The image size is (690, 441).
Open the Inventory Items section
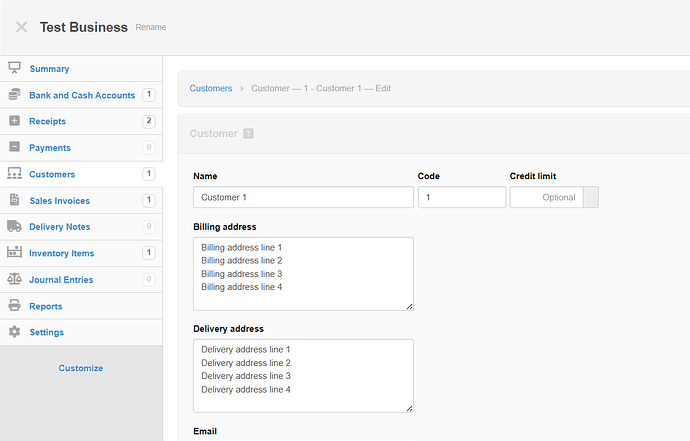click(61, 253)
